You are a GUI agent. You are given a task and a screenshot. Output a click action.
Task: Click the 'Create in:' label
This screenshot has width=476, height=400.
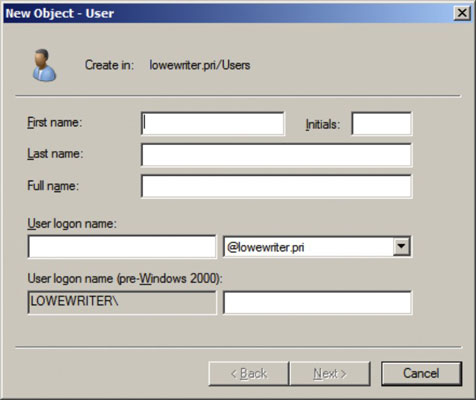109,65
